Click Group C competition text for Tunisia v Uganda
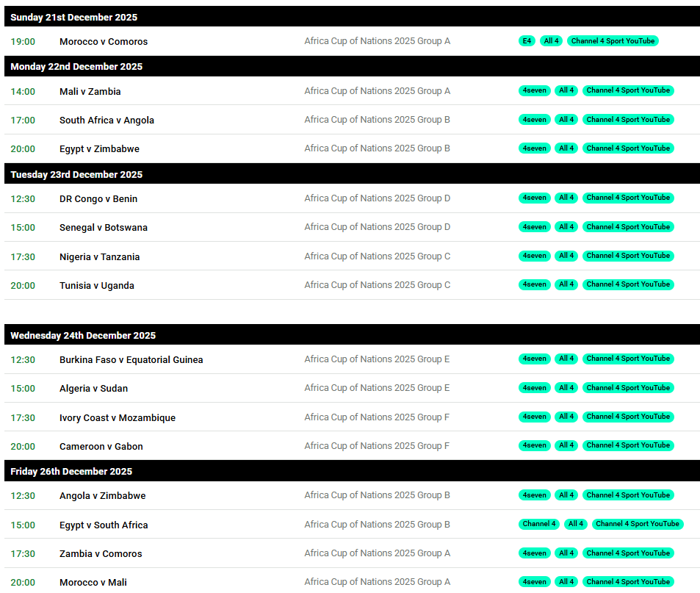The height and width of the screenshot is (593, 700). [378, 285]
